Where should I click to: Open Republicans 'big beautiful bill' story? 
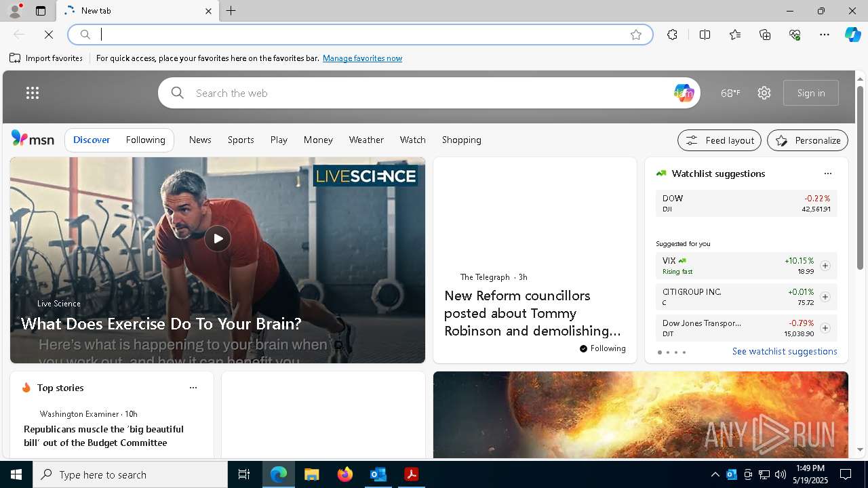[x=104, y=436]
